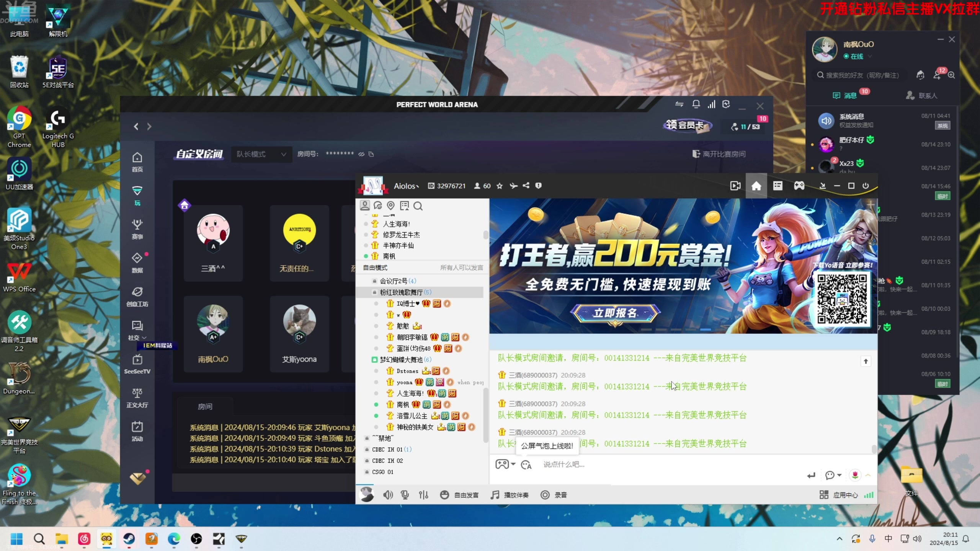Expand the 队长模式 mode dropdown
The height and width of the screenshot is (551, 980).
[x=261, y=154]
